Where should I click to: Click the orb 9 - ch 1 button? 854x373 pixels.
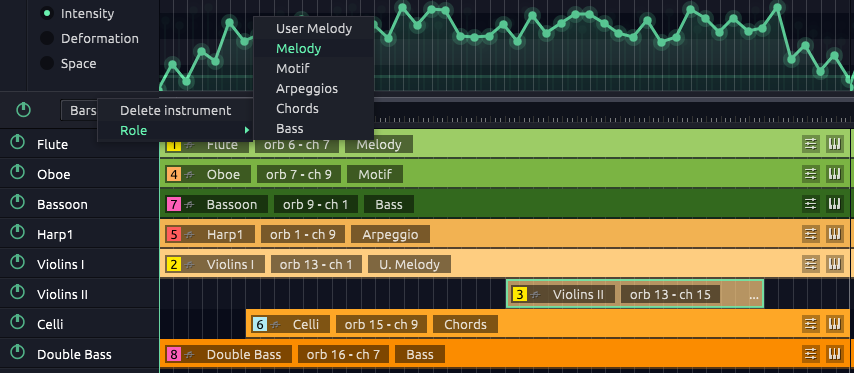pyautogui.click(x=316, y=205)
